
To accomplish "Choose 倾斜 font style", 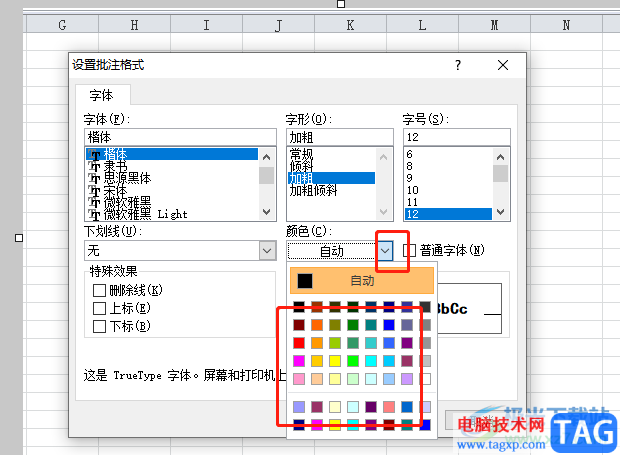I will pyautogui.click(x=331, y=166).
